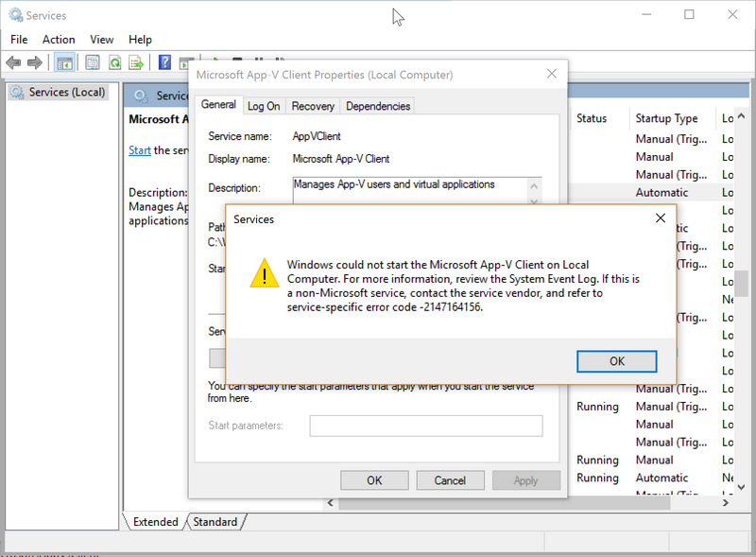Close the Services error dialog with X
The height and width of the screenshot is (557, 756).
click(x=660, y=218)
